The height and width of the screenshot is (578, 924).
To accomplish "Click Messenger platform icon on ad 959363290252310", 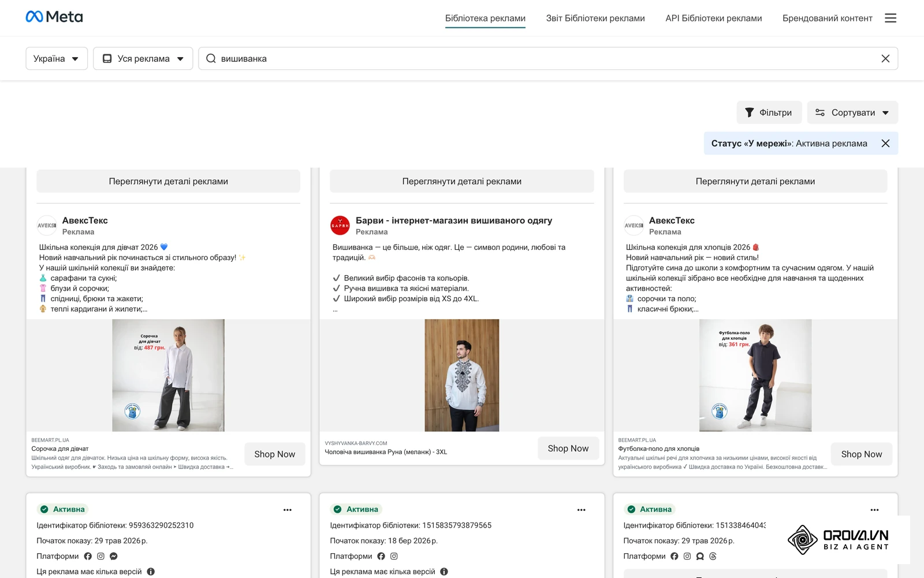I will tap(114, 556).
